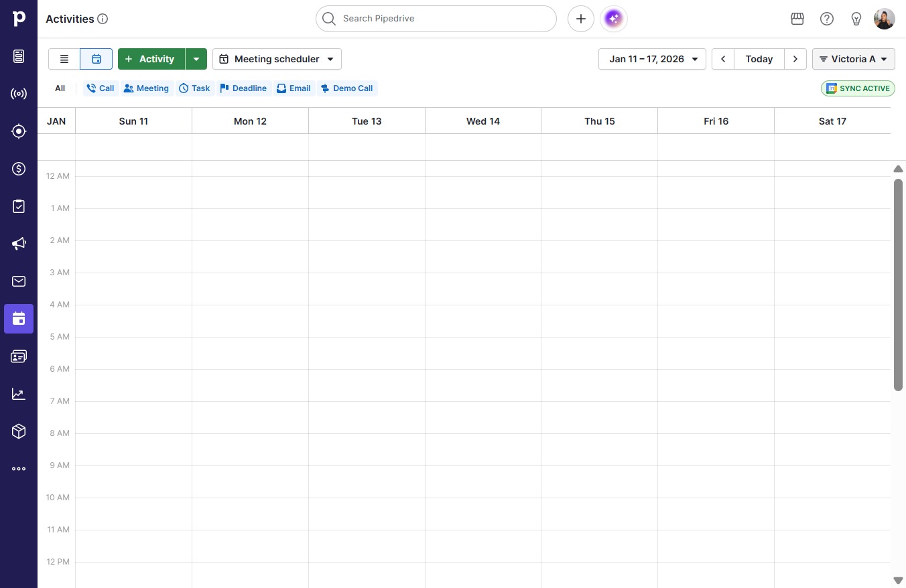
Task: Expand the Activity button dropdown arrow
Action: tap(196, 59)
